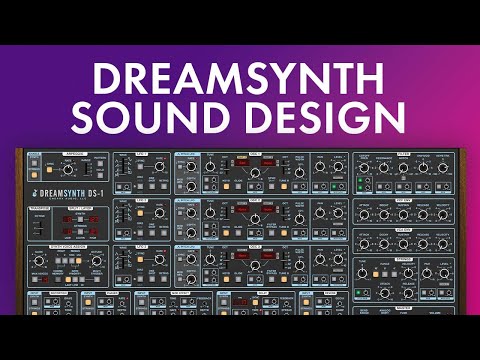Click the LFO 1 Rate knob

tap(160, 166)
